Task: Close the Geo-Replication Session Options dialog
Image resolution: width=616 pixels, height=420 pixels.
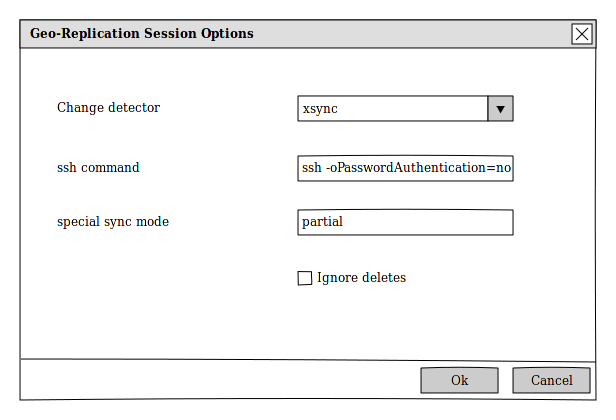Action: pyautogui.click(x=582, y=34)
